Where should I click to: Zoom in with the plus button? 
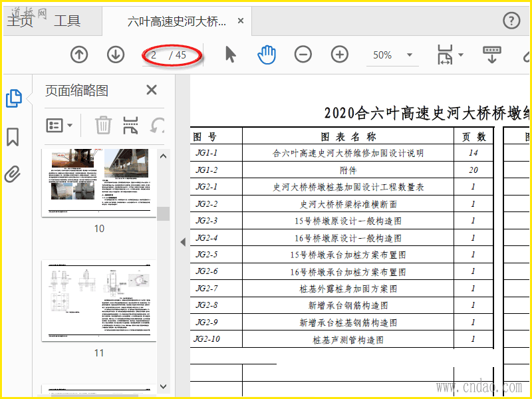click(x=340, y=55)
